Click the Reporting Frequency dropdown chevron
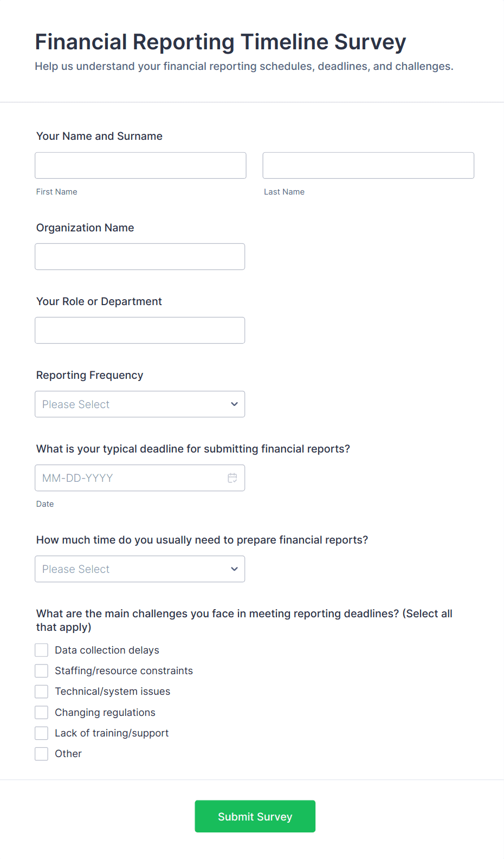 coord(234,404)
